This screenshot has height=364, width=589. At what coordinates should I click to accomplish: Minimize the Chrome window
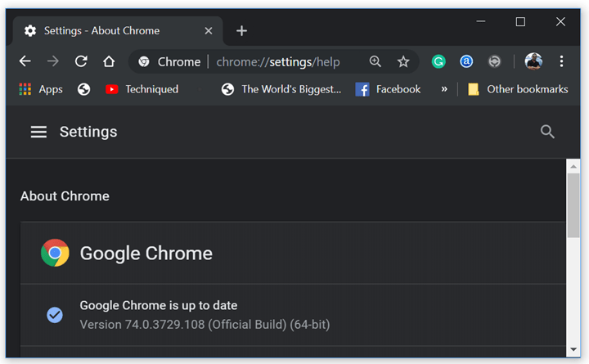(x=481, y=21)
